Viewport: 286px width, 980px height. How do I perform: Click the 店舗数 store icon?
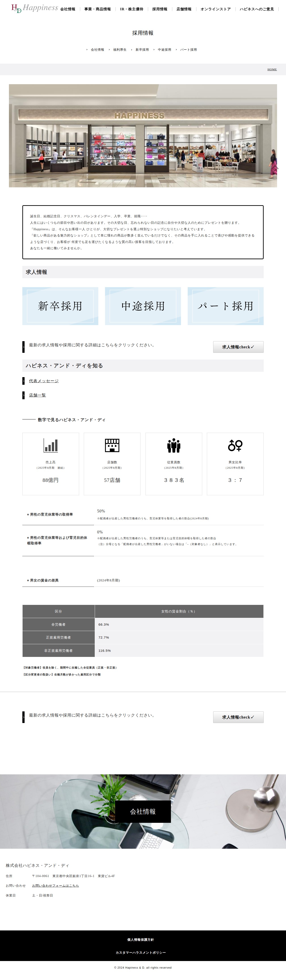(112, 445)
